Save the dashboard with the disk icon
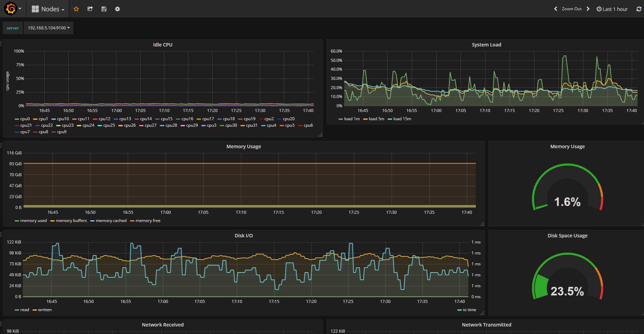The height and width of the screenshot is (334, 644). click(104, 9)
